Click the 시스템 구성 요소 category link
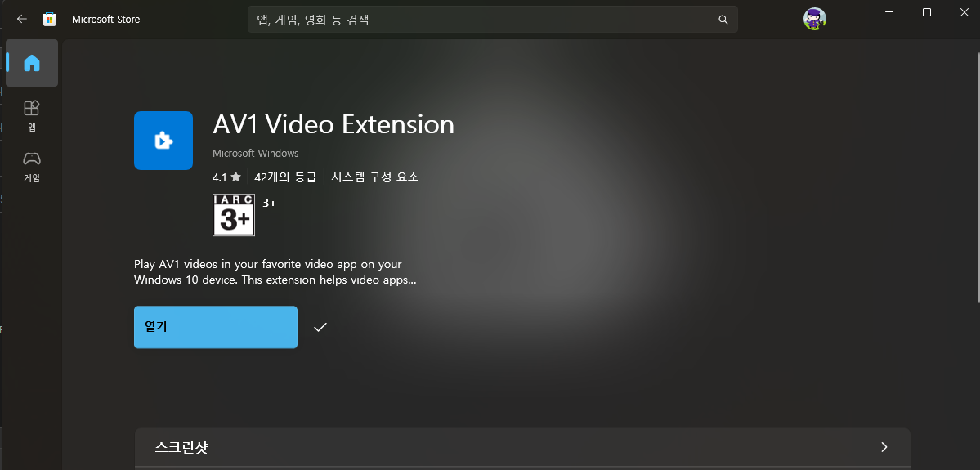 tap(375, 177)
